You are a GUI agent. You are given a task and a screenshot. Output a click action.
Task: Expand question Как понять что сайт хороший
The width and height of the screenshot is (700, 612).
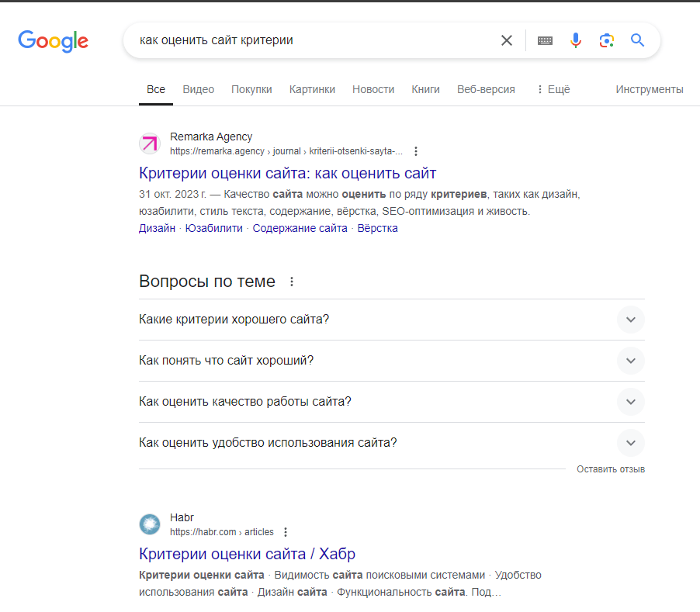tap(630, 361)
